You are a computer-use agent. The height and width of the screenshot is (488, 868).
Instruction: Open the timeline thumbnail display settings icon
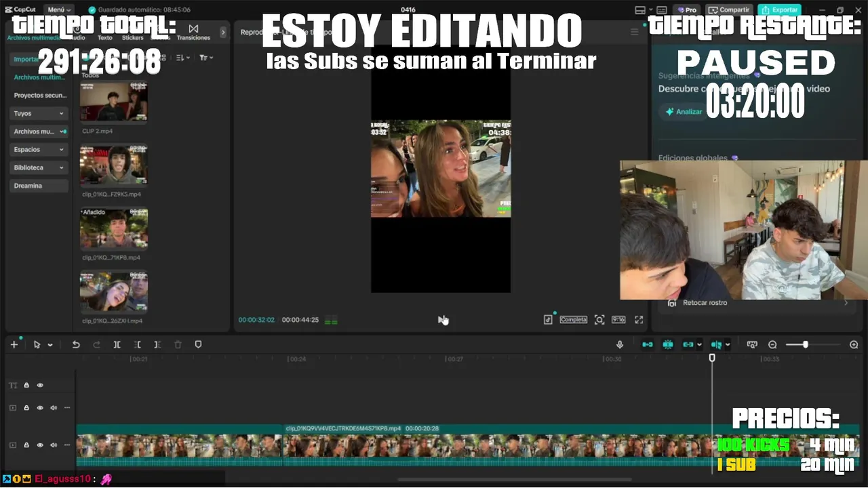pyautogui.click(x=751, y=344)
